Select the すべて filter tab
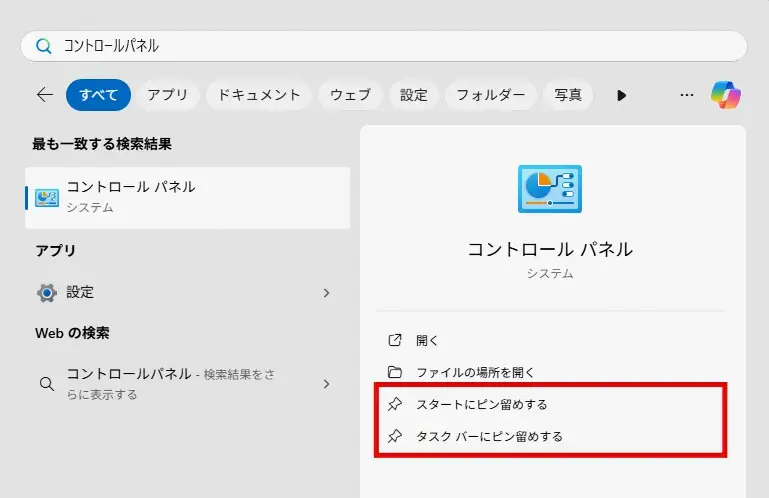Screen dimensions: 769x498 (98, 95)
